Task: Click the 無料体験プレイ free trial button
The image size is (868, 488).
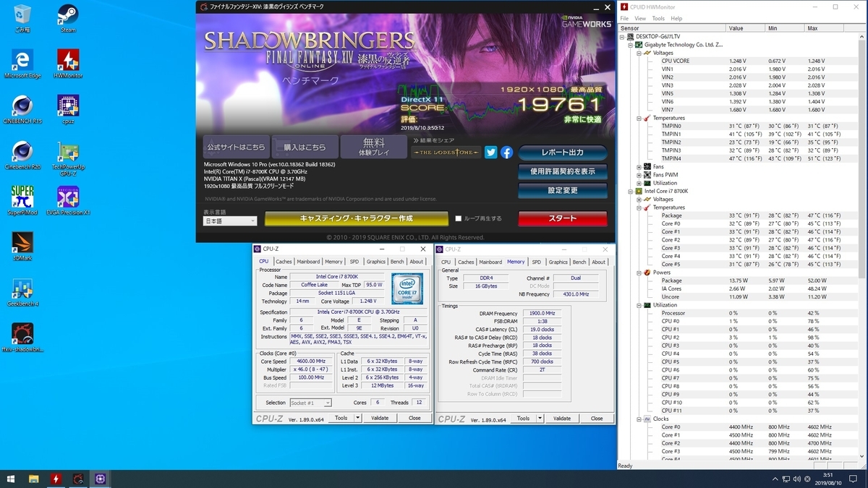Action: coord(374,147)
